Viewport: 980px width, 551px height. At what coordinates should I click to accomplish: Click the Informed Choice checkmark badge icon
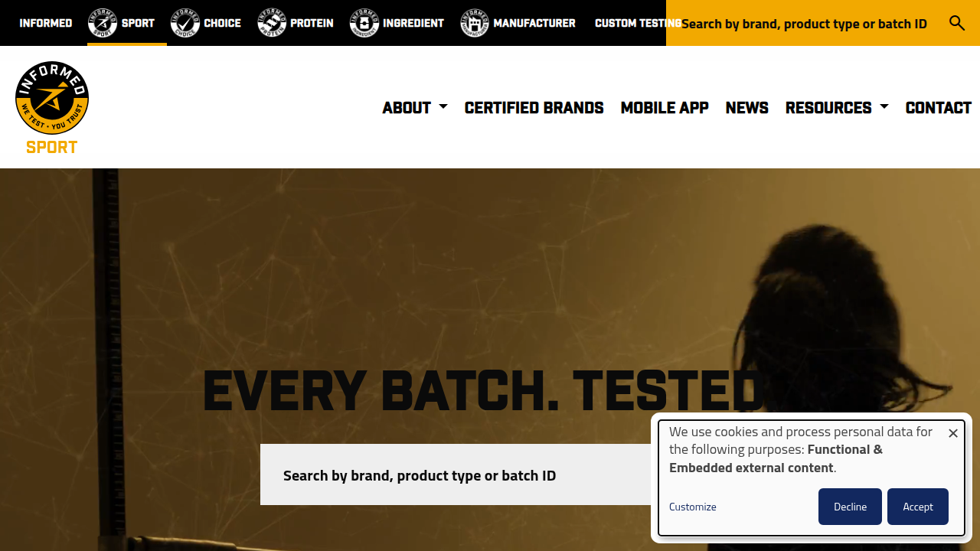tap(185, 23)
